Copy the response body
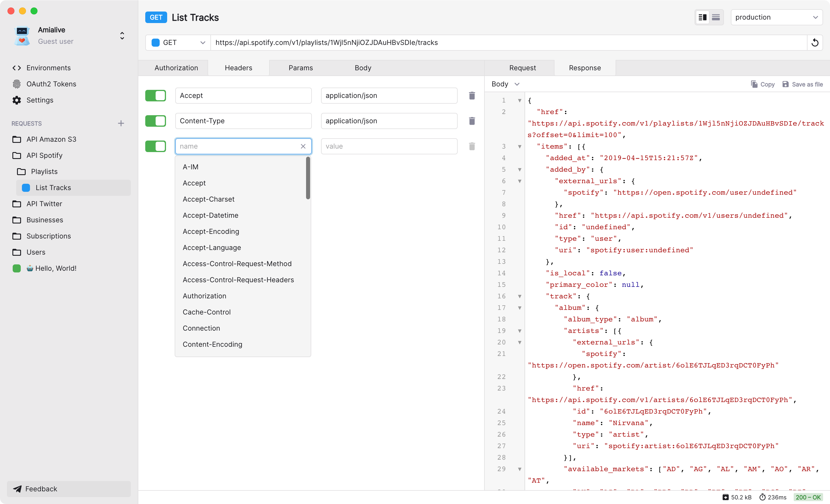This screenshot has height=504, width=830. 763,84
